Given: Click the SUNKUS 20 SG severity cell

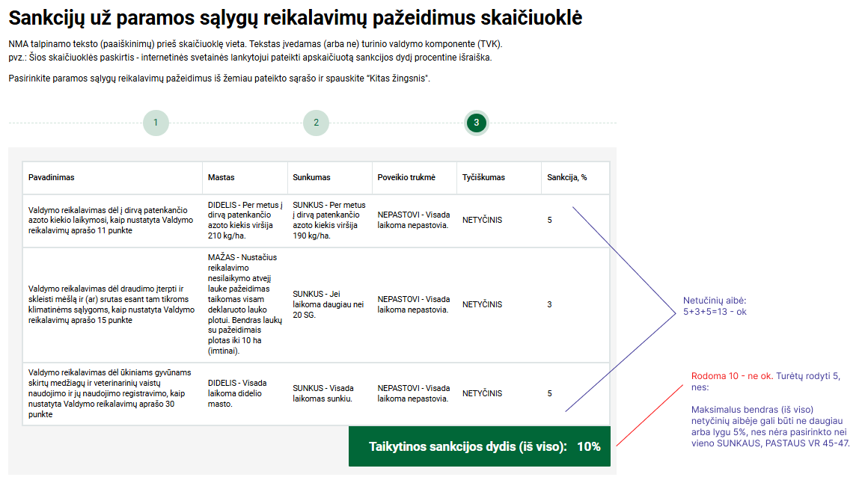Looking at the screenshot, I should point(326,304).
